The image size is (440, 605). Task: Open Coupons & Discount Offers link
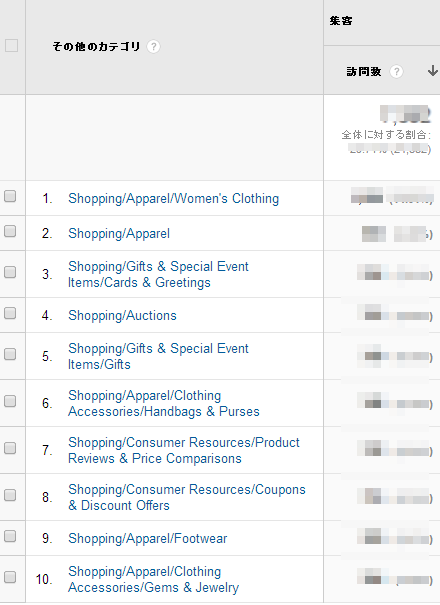point(187,497)
